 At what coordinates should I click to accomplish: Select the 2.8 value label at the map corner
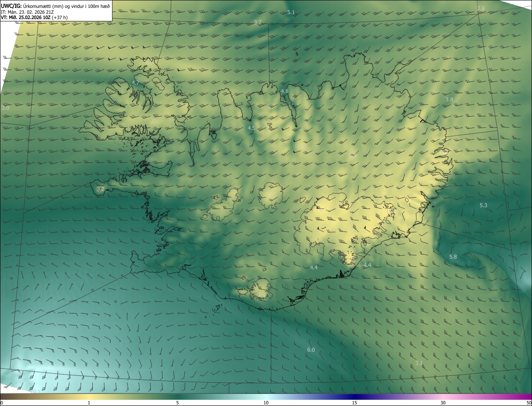[x=481, y=9]
